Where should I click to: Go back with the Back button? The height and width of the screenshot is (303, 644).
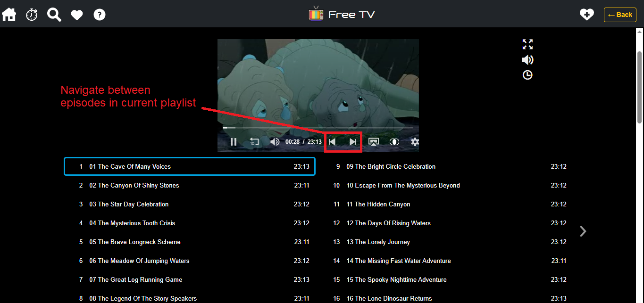tap(620, 15)
